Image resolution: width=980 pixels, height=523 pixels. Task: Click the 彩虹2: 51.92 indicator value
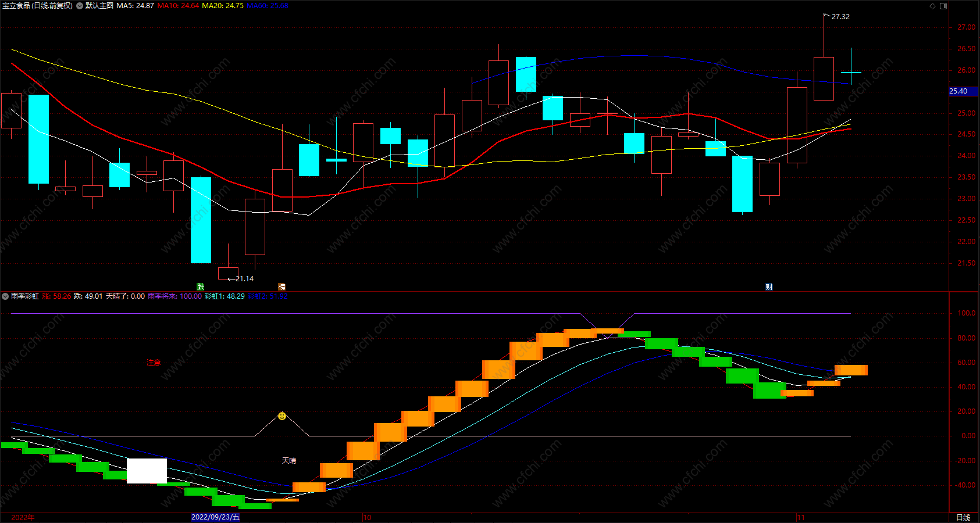tap(268, 296)
